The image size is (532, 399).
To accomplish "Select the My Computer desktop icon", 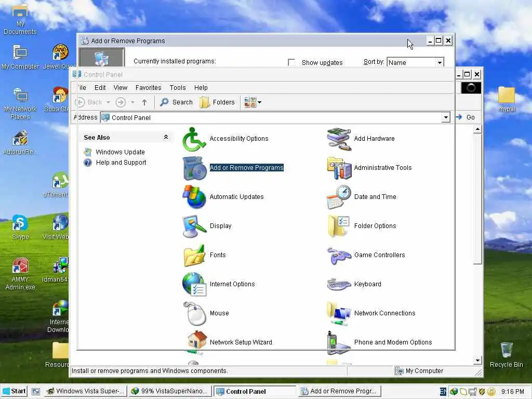I will 20,57.
